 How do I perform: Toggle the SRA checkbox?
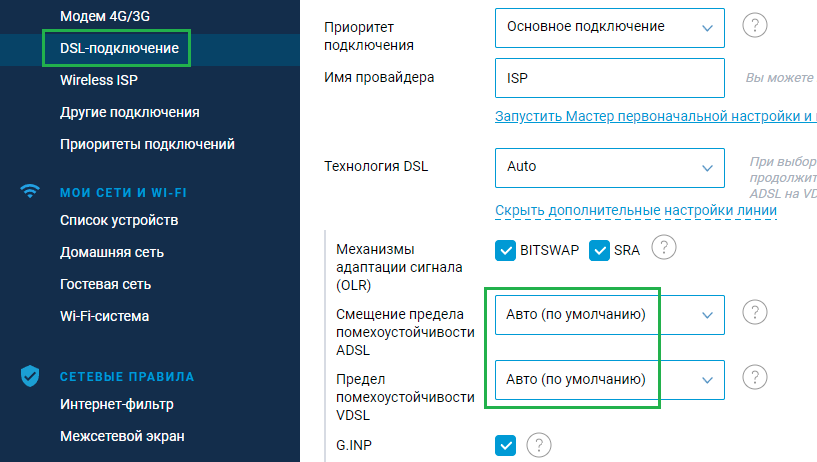click(600, 250)
